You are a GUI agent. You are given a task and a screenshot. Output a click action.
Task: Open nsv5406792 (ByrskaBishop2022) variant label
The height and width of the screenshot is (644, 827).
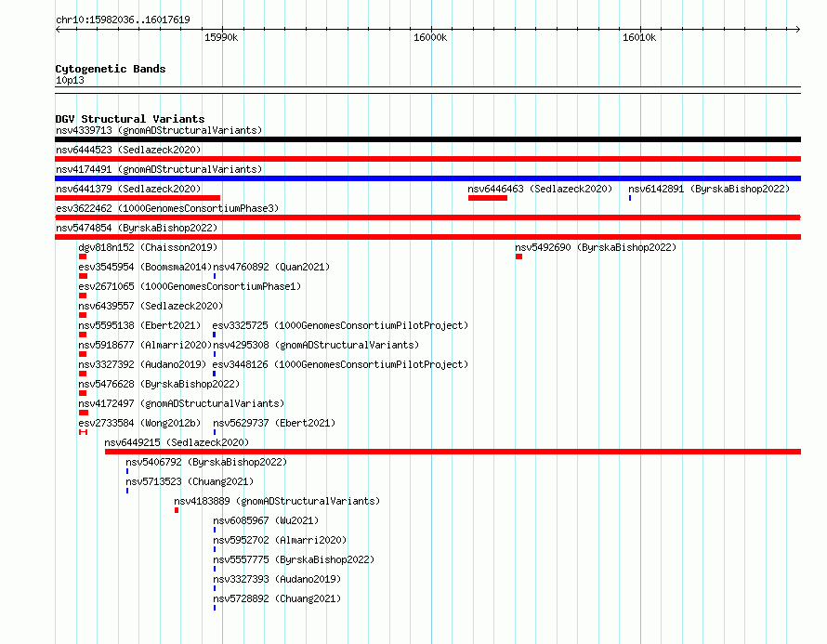(206, 462)
